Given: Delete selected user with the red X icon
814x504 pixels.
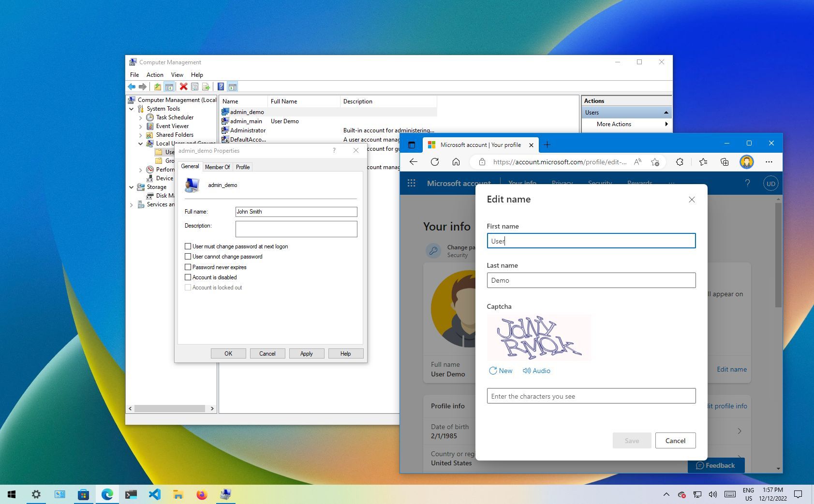Looking at the screenshot, I should [x=183, y=86].
